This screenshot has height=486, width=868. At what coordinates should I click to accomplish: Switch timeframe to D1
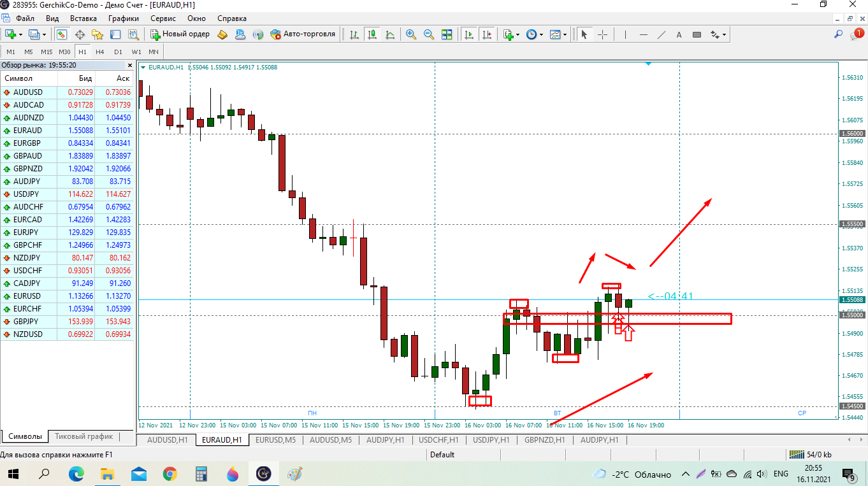point(118,52)
